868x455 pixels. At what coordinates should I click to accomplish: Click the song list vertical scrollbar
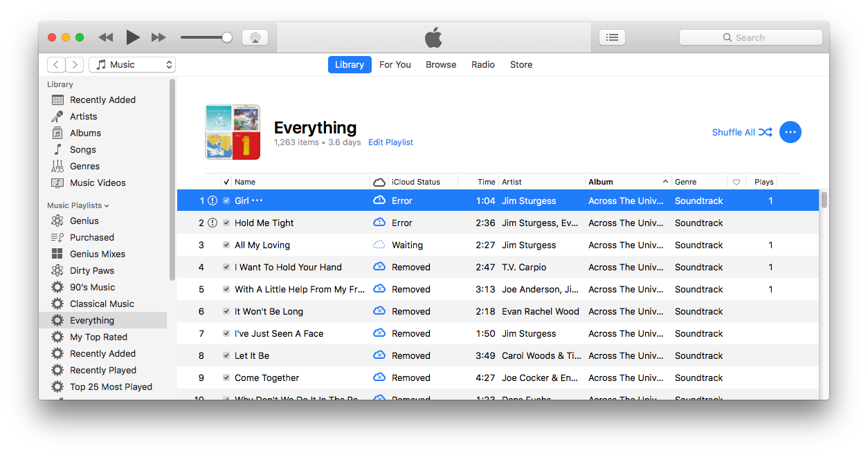[824, 200]
